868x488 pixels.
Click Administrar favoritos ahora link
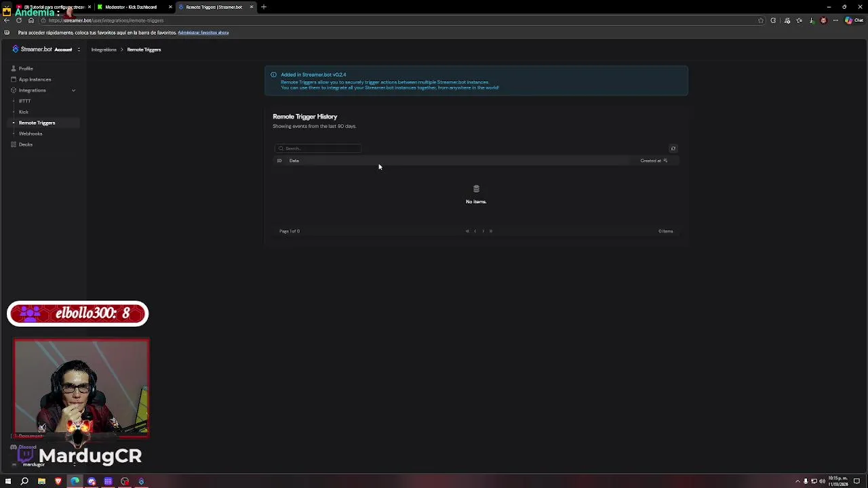203,33
